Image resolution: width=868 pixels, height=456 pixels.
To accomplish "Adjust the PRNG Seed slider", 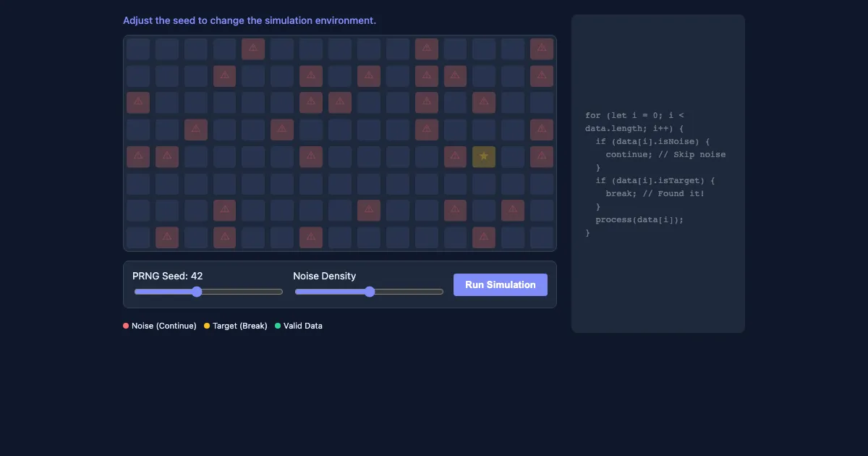I will (x=208, y=292).
